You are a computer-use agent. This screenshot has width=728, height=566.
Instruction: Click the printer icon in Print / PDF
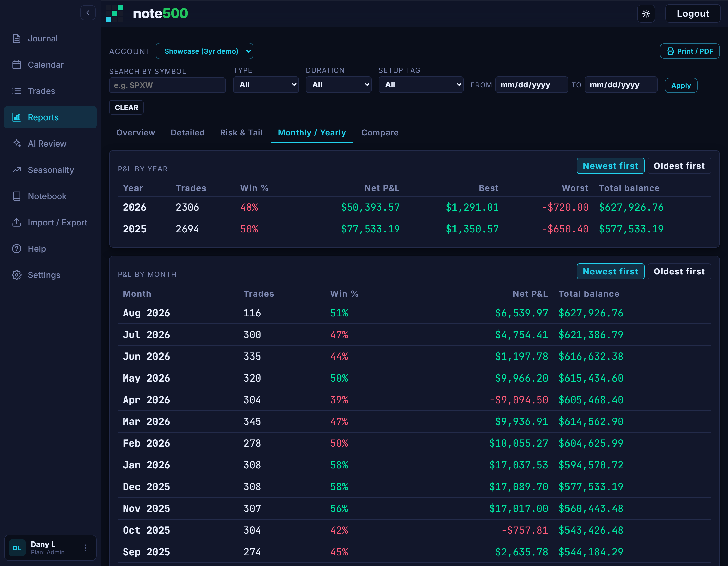click(670, 51)
